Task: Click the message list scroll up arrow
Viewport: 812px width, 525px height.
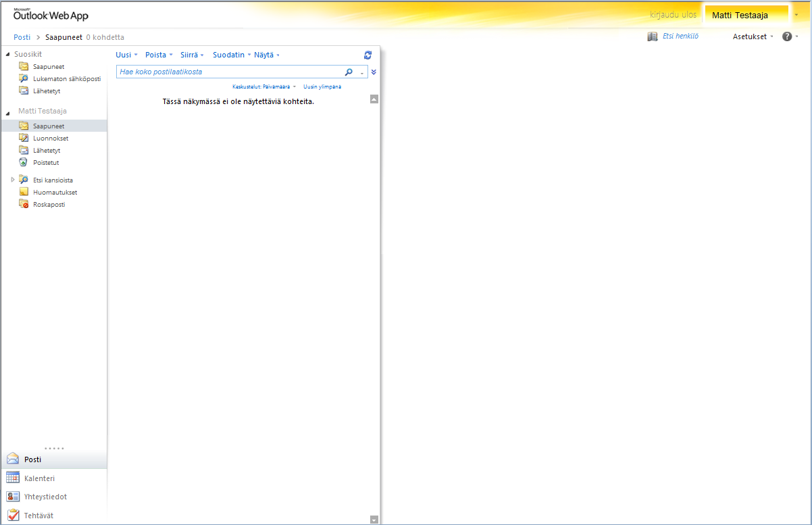Action: point(374,99)
